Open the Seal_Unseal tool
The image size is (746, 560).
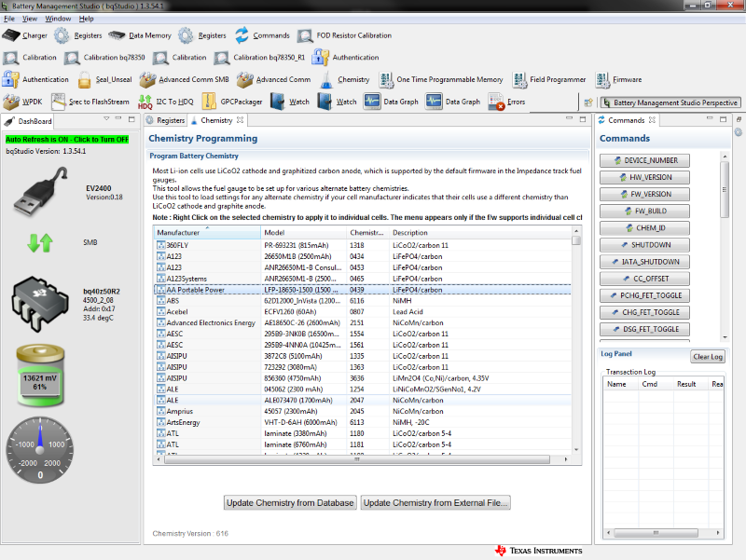(104, 79)
